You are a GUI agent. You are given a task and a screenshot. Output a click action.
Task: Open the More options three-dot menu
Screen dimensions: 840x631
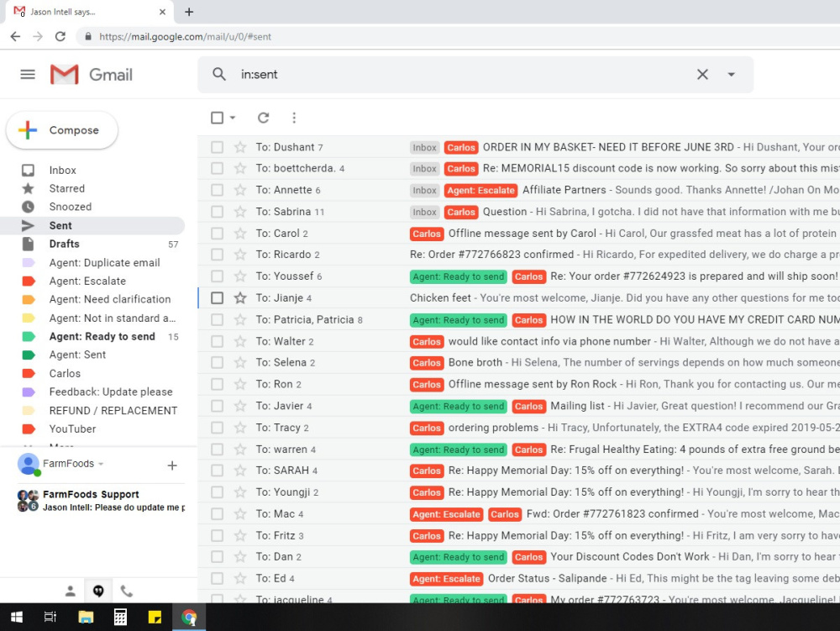[x=294, y=118]
